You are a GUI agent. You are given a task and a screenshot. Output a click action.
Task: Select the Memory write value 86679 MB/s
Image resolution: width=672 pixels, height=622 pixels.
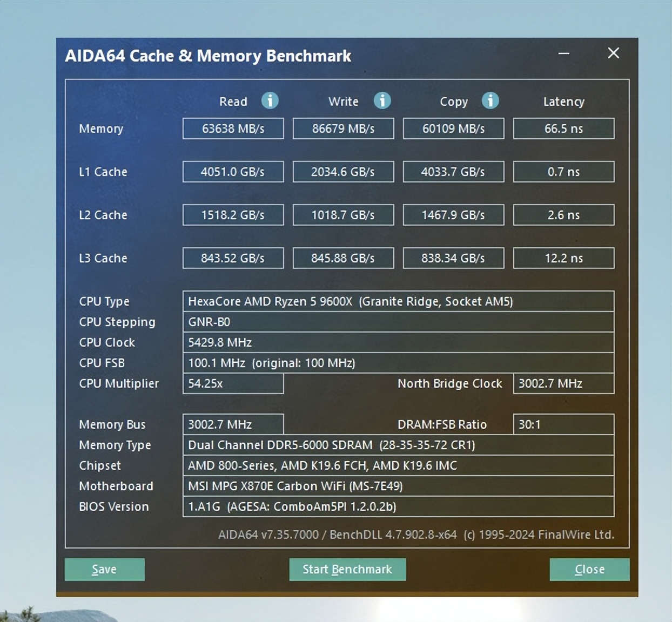(343, 129)
